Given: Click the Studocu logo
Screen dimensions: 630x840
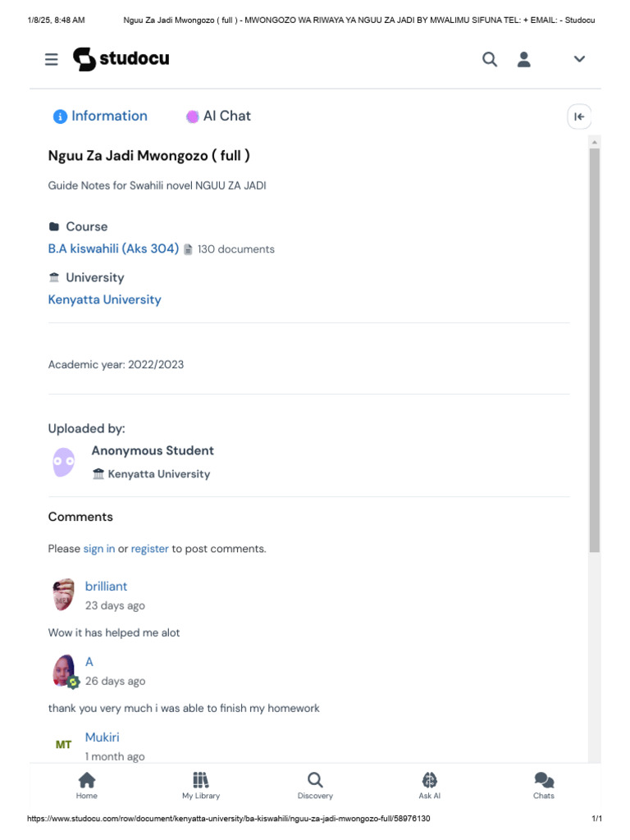Looking at the screenshot, I should point(121,59).
